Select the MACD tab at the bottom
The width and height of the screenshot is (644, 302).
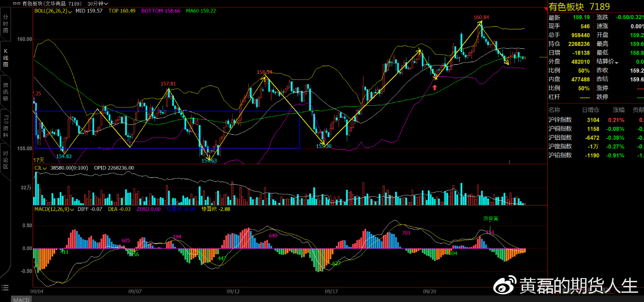coord(21,300)
